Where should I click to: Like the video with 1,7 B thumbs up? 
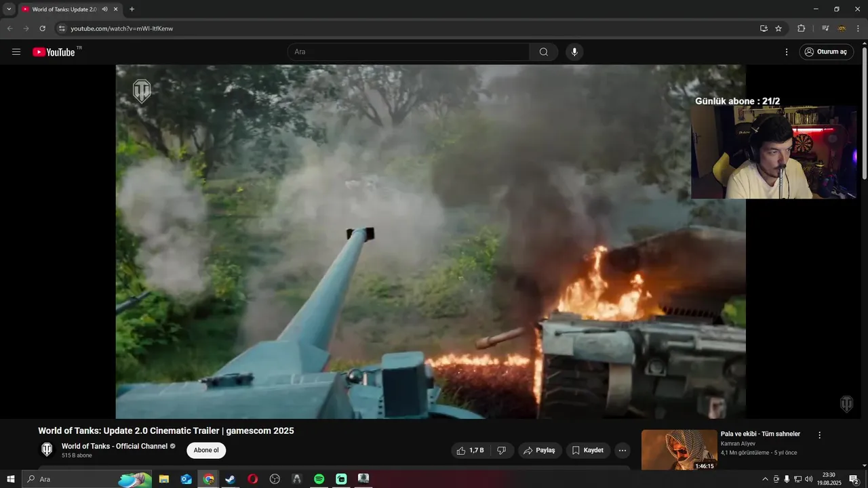coord(471,450)
